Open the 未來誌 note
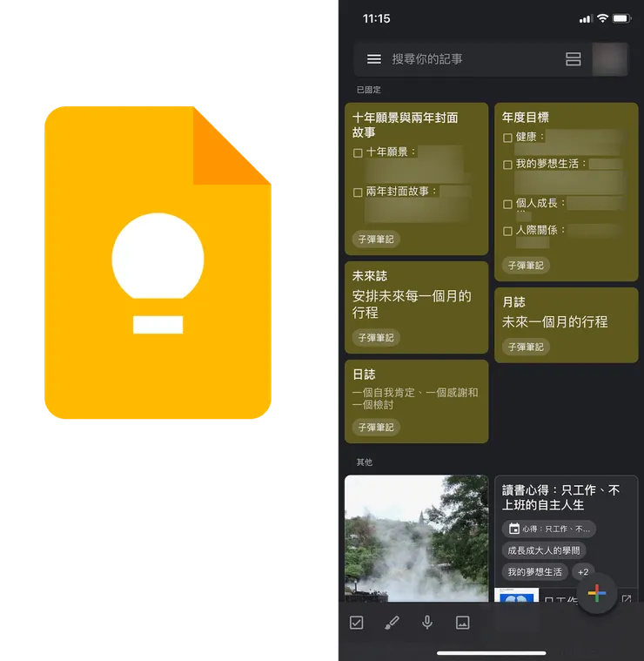Screen dimensions: 644x661 (x=417, y=307)
